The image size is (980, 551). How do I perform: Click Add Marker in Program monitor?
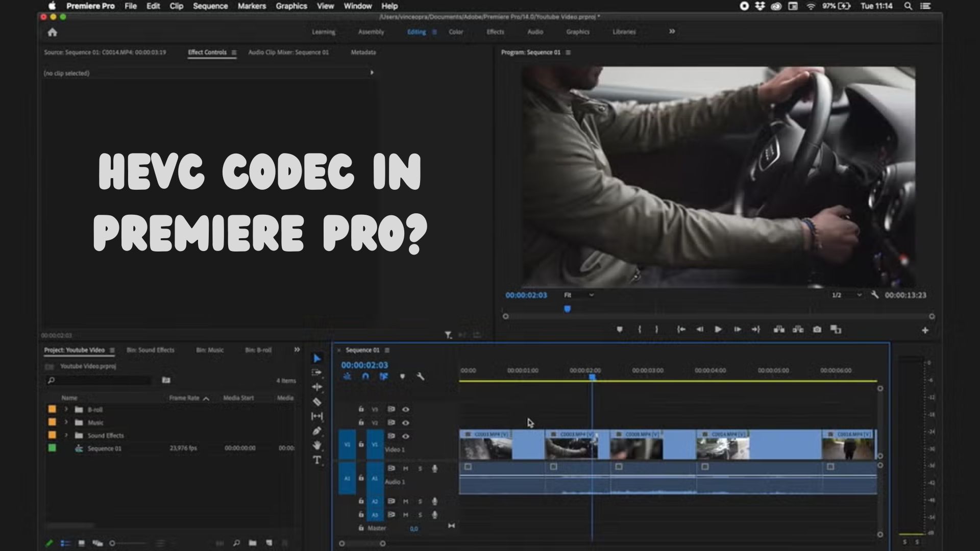click(620, 330)
